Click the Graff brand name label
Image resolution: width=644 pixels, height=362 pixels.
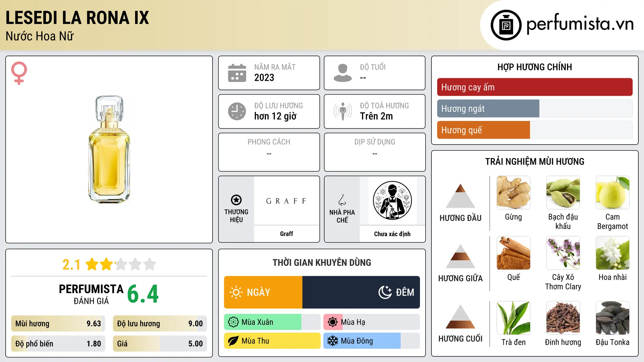tap(286, 234)
